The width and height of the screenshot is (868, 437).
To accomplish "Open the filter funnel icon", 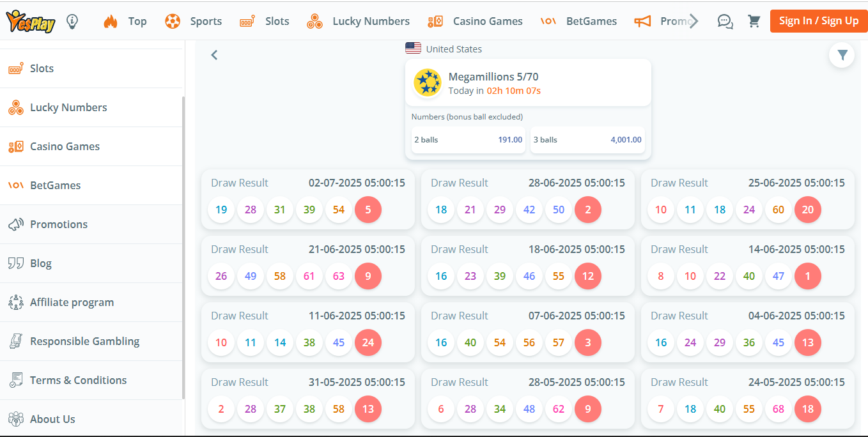I will pos(842,56).
